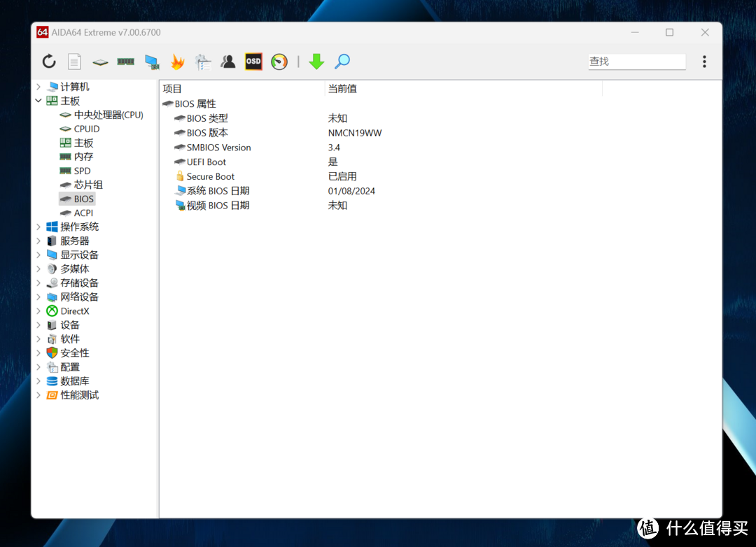The image size is (756, 547).
Task: Select 芯片组 in the tree
Action: (x=81, y=185)
